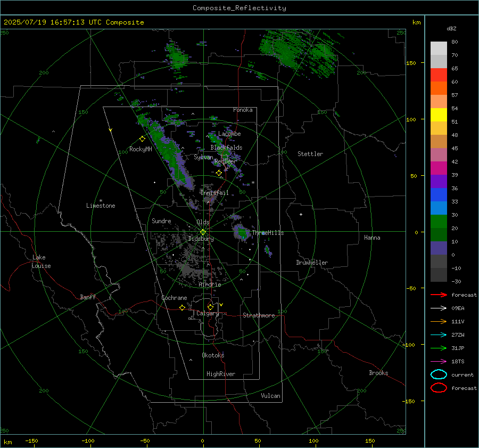
Task: Select the purple 36-39 dBZ color swatch
Action: pos(439,181)
